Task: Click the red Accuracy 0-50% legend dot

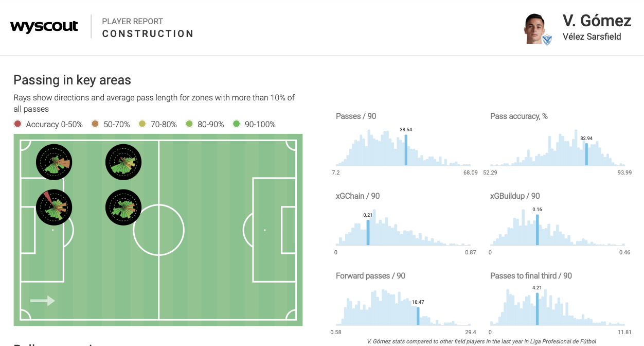Action: [18, 124]
